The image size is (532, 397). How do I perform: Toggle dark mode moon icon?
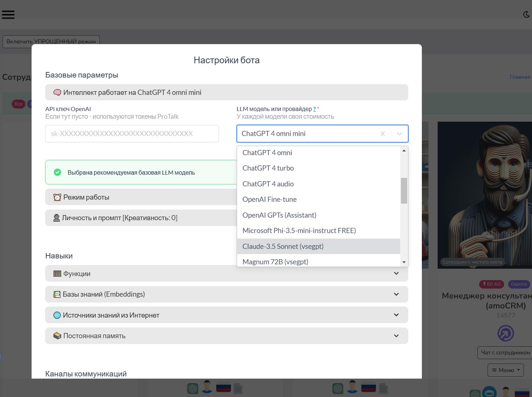click(x=526, y=14)
